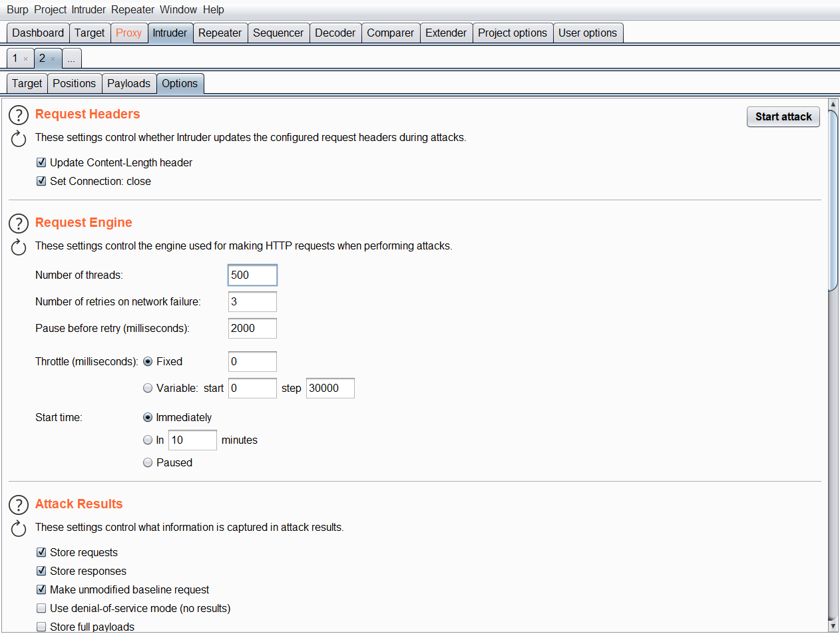Viewport: 840px width, 634px height.
Task: Select Fixed throttle radio button
Action: 148,361
